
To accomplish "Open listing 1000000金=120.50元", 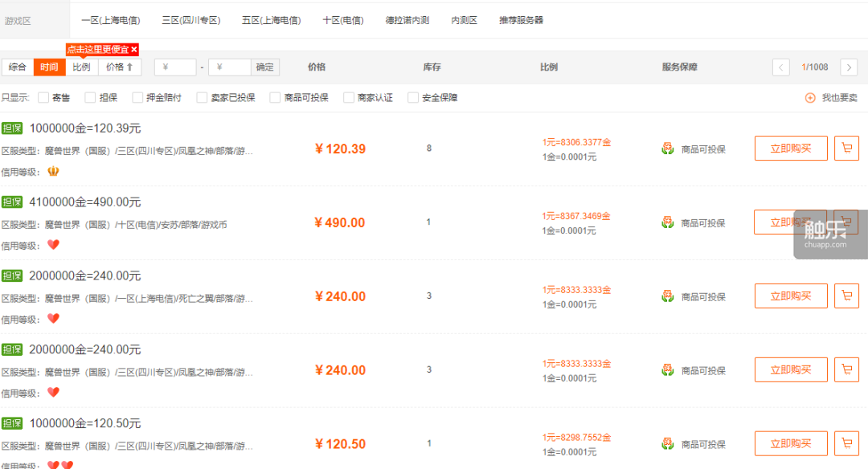I will (85, 423).
